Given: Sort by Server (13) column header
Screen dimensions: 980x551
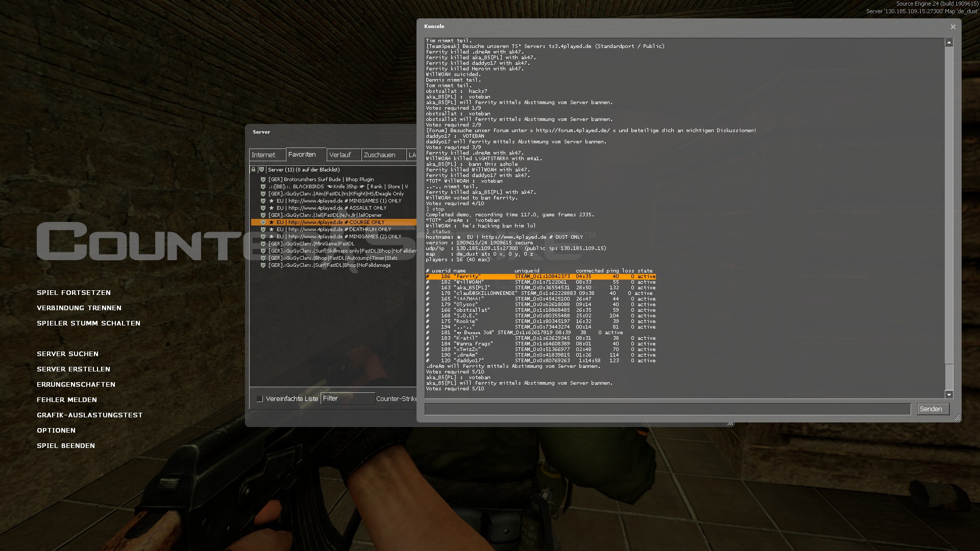Looking at the screenshot, I should coord(341,169).
